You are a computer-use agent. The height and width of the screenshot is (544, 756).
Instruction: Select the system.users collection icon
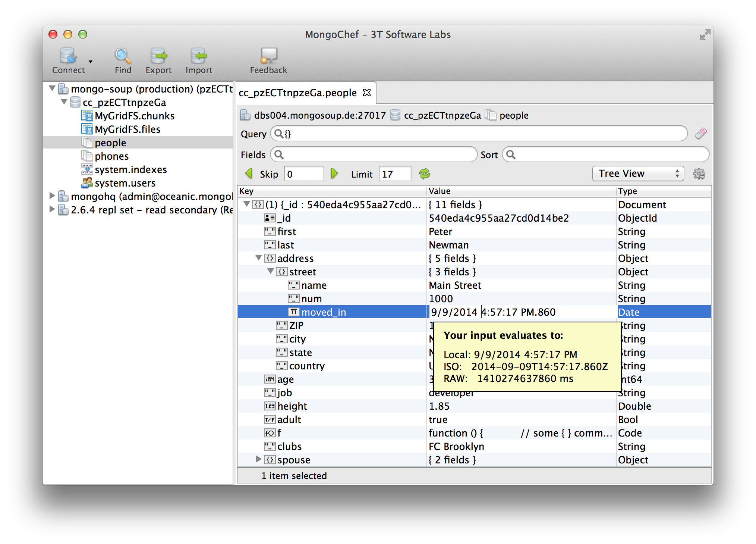pyautogui.click(x=87, y=183)
